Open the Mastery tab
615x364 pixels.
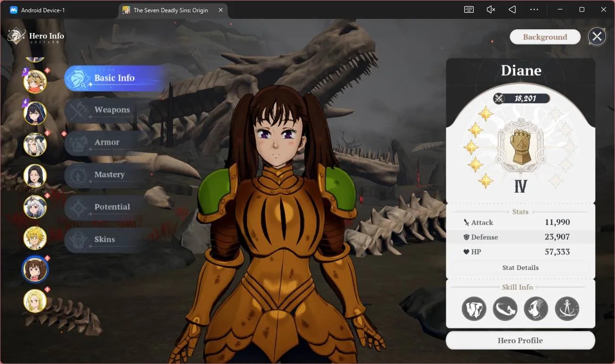pos(109,175)
